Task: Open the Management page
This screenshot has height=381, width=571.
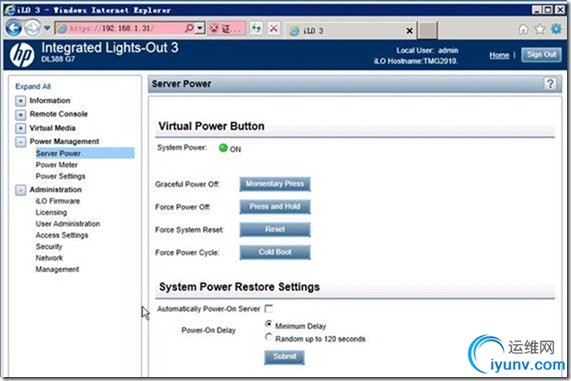Action: click(x=57, y=269)
